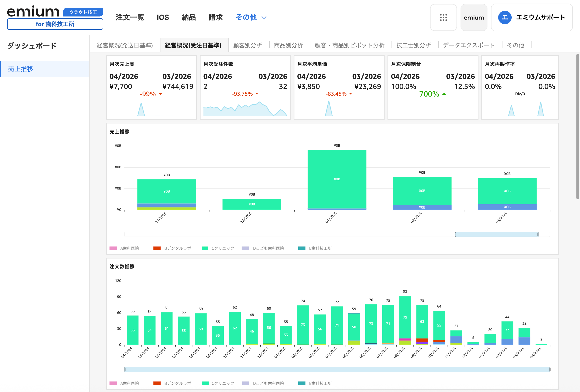Switch to the 顧客別分析 tab

pyautogui.click(x=247, y=45)
